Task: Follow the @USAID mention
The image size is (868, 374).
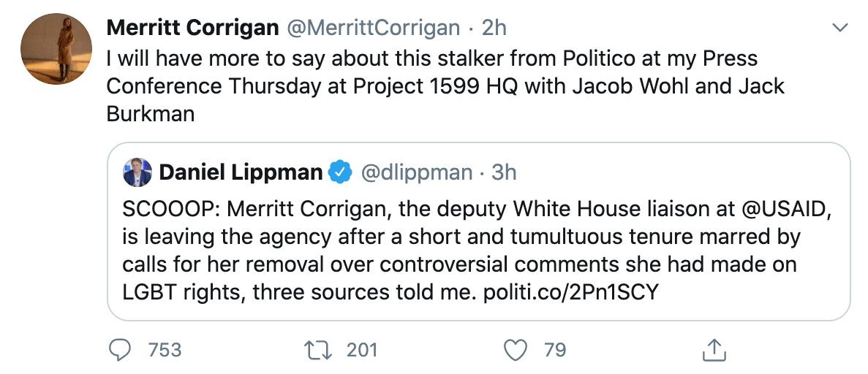Action: pyautogui.click(x=785, y=210)
